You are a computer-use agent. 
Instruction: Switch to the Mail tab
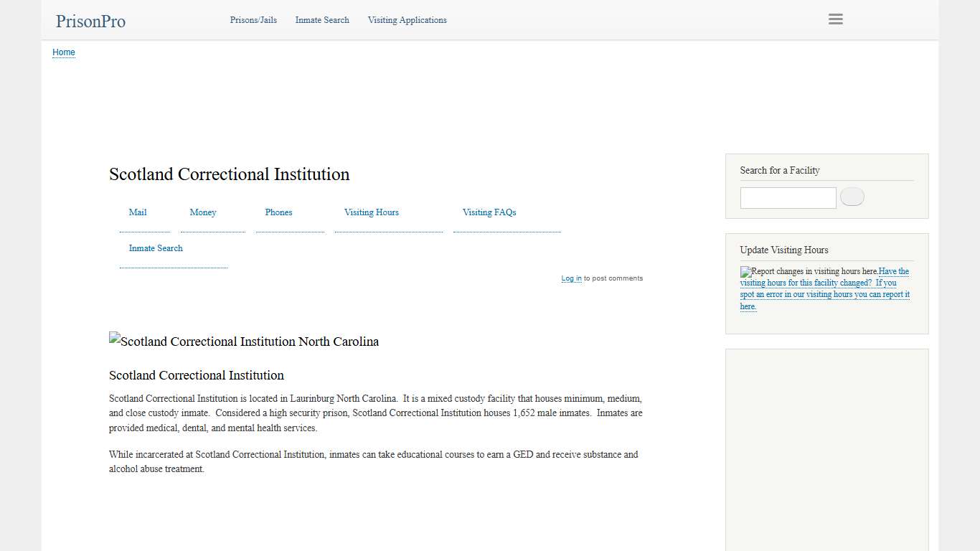pos(137,212)
